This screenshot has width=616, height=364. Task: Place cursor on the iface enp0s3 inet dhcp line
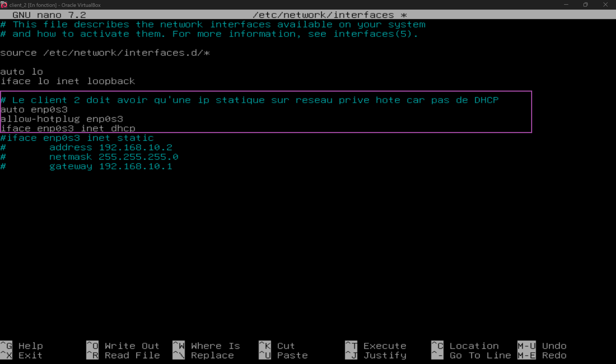(68, 128)
